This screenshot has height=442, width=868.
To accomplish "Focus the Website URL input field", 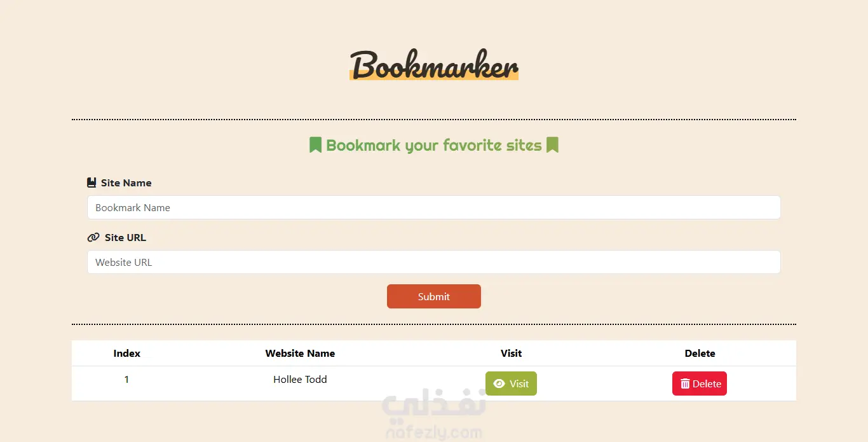I will 434,262.
